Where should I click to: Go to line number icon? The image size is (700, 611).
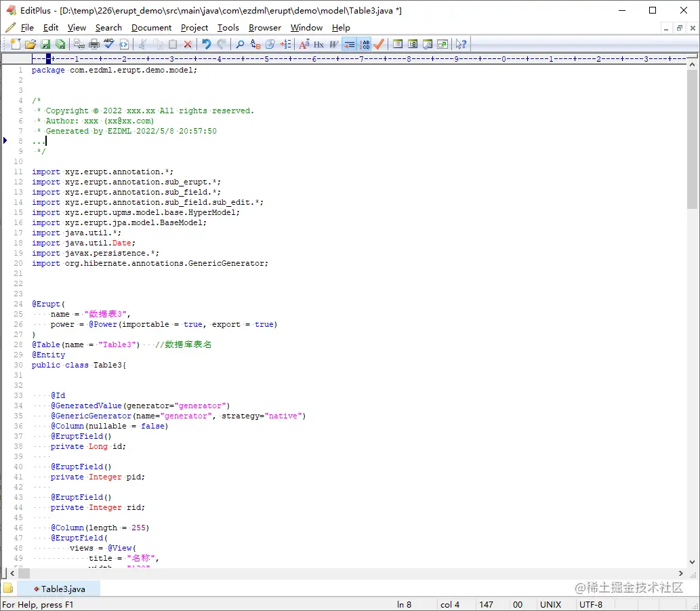tap(285, 44)
